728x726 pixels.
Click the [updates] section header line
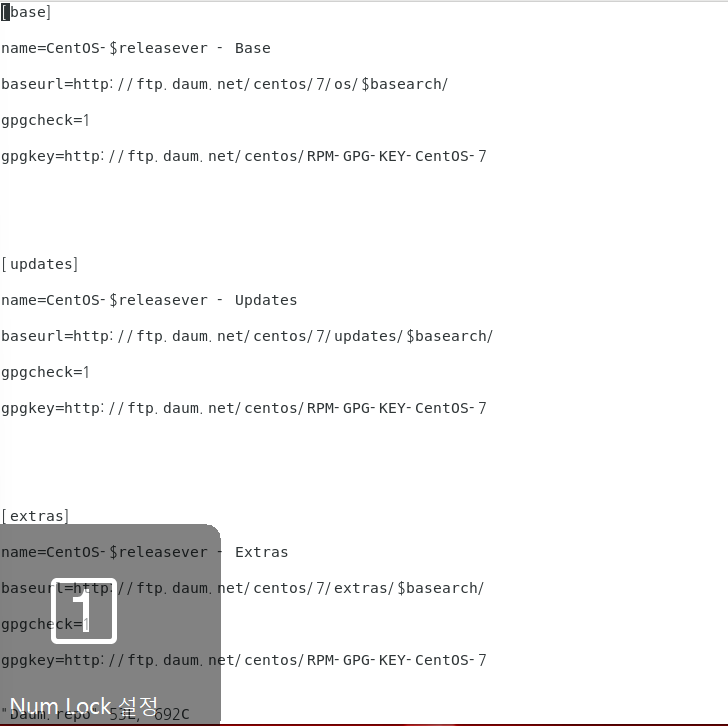(x=39, y=264)
